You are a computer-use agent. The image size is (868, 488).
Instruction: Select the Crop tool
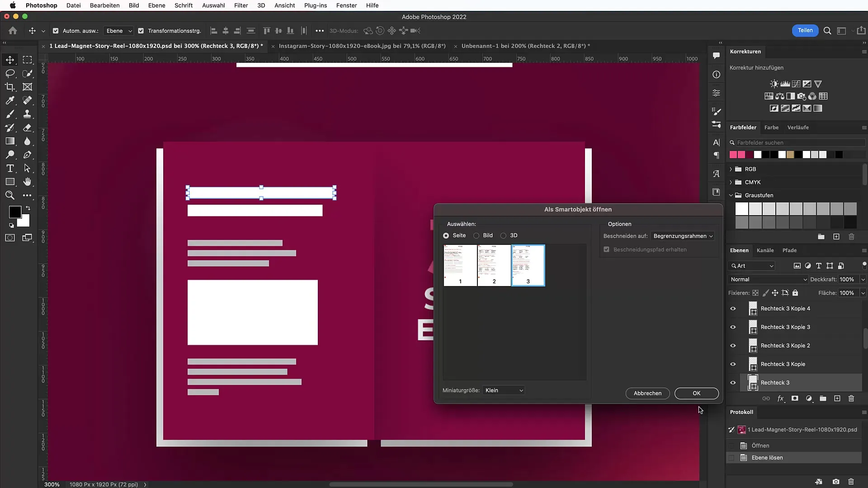tap(10, 87)
